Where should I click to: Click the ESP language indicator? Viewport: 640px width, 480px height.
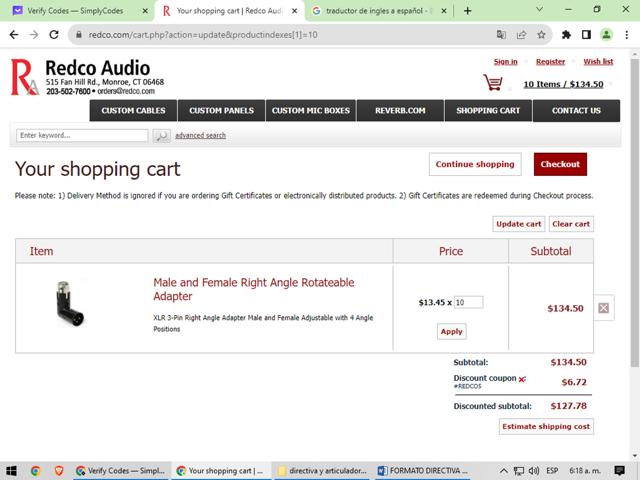552,471
